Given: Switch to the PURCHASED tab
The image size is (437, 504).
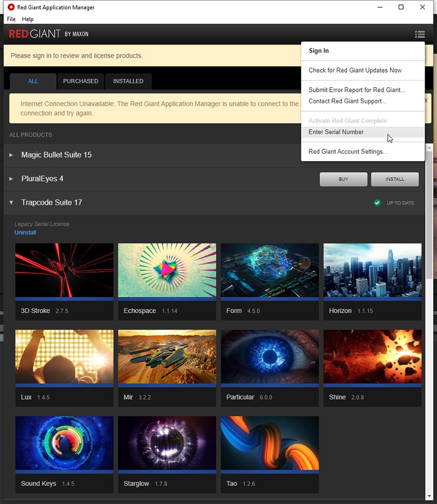Looking at the screenshot, I should [x=81, y=81].
